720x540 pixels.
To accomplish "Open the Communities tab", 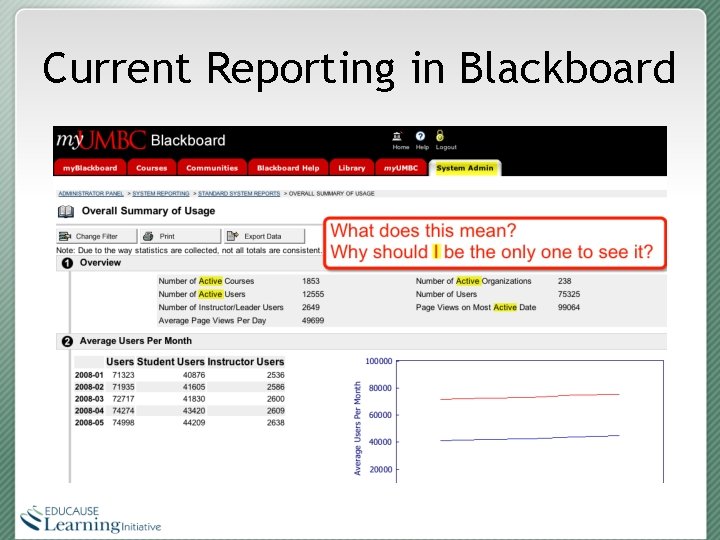I will (212, 168).
